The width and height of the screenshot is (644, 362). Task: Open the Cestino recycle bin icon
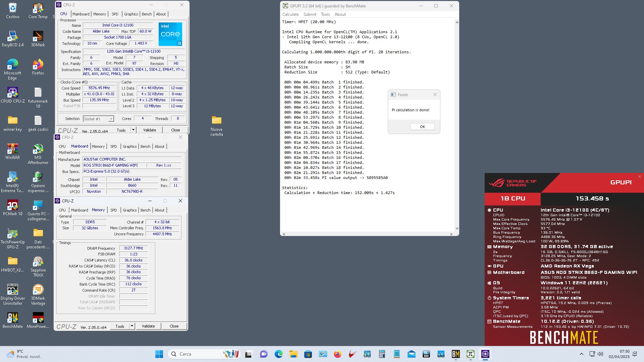point(12,10)
